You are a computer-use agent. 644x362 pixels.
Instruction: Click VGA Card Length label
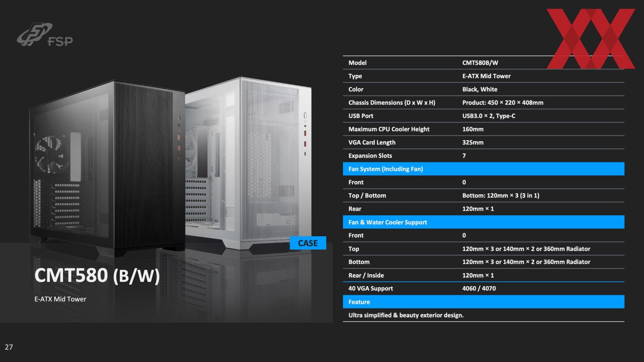pos(372,142)
